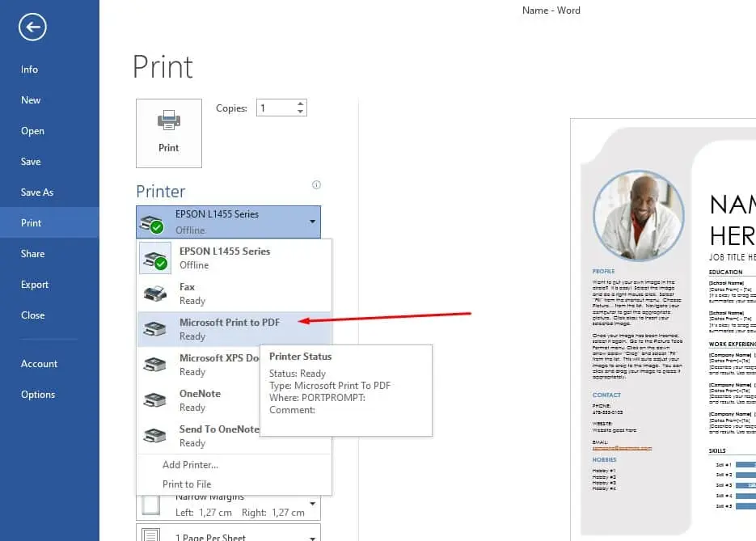The width and height of the screenshot is (756, 541).
Task: Click the printer info icon
Action: pos(316,184)
